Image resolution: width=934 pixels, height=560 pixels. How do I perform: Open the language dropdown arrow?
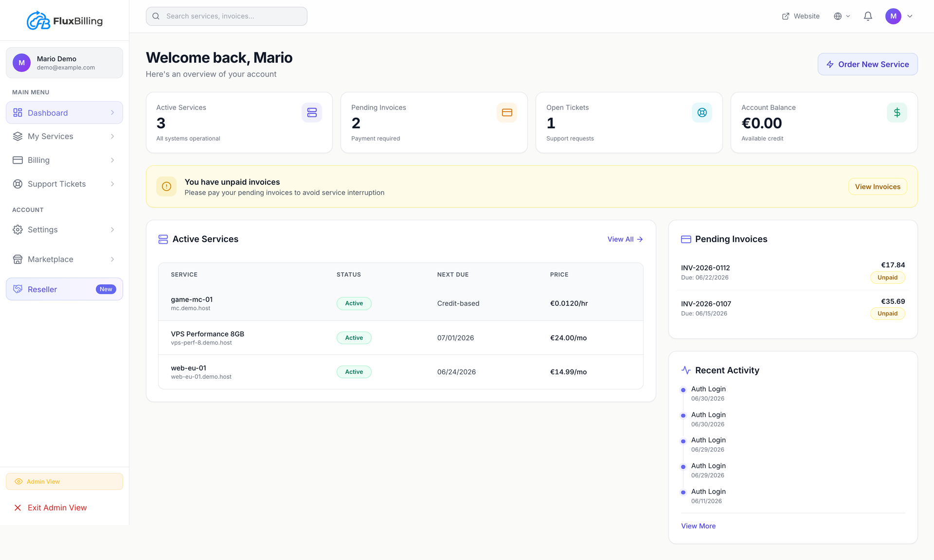coord(848,16)
